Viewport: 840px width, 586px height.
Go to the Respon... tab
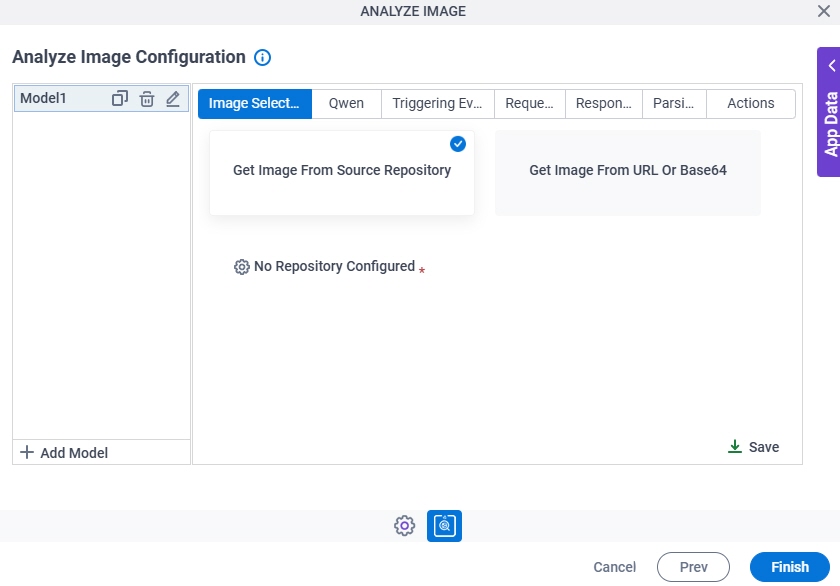pyautogui.click(x=604, y=103)
